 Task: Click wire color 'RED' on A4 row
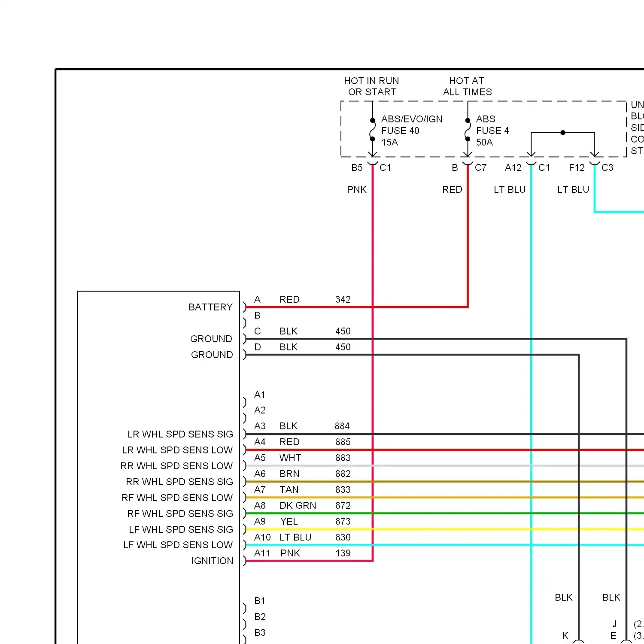(x=289, y=442)
